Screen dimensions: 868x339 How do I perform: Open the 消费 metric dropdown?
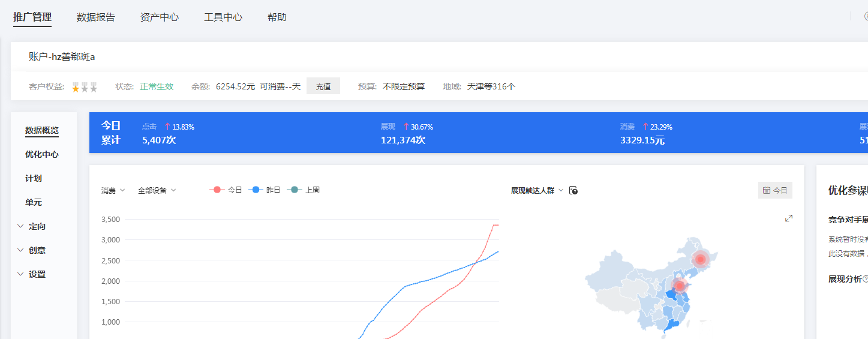coord(113,190)
